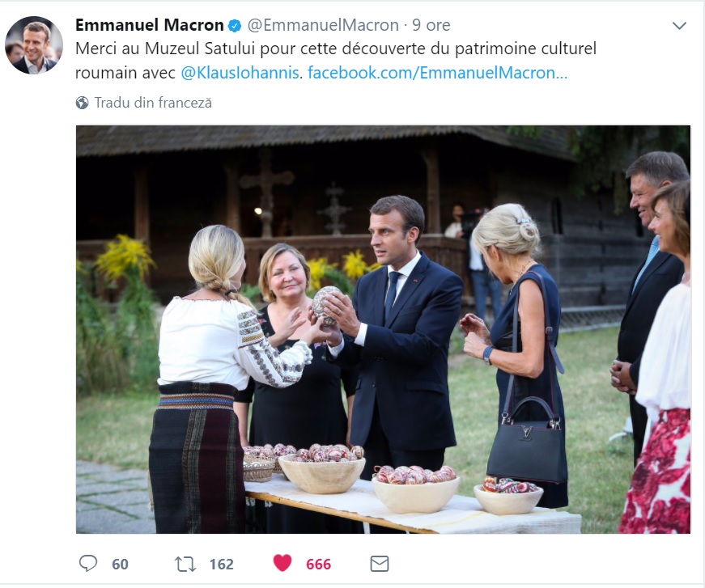This screenshot has height=588, width=705.
Task: Click the retweet count 162
Action: point(221,564)
